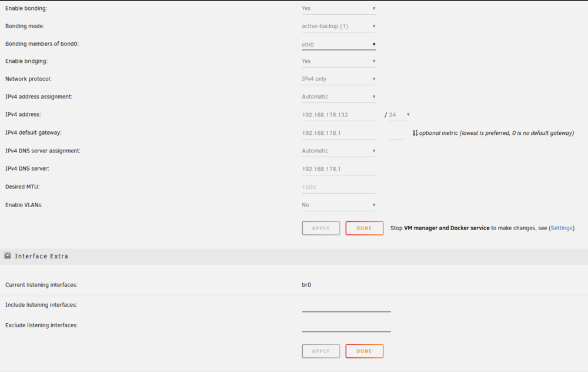This screenshot has width=588, height=372.
Task: Click Current listening interfaces label
Action: click(x=41, y=285)
